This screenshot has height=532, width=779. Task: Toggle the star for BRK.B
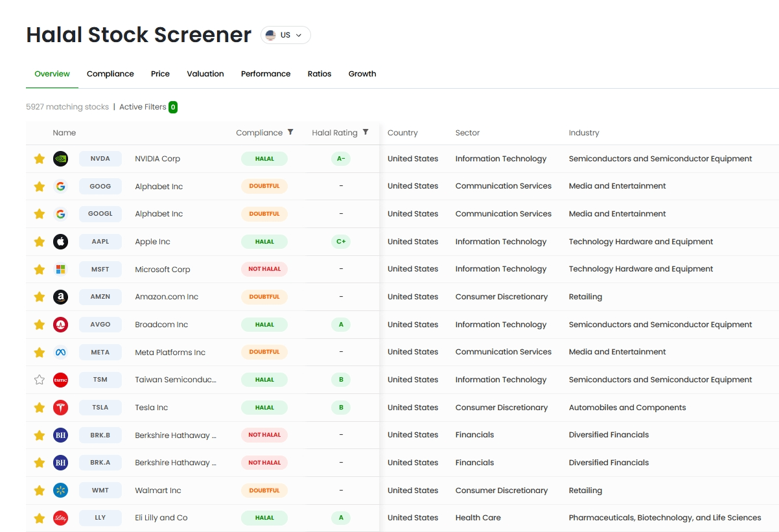(x=40, y=435)
